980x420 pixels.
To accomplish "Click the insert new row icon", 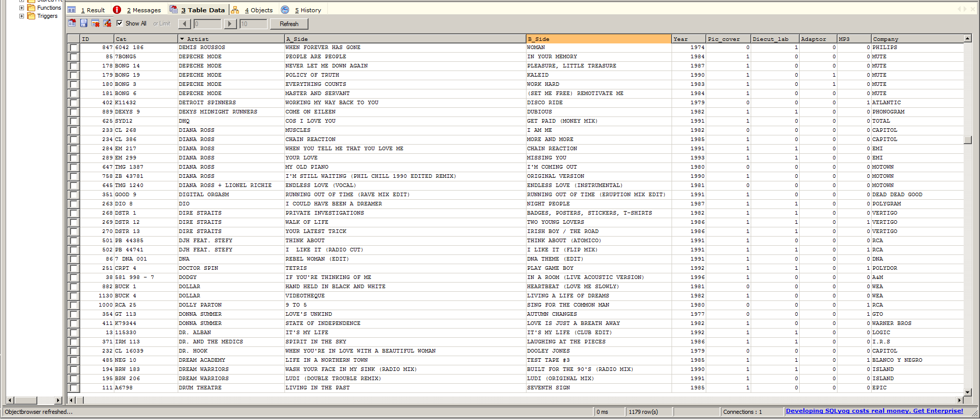I will [x=72, y=24].
